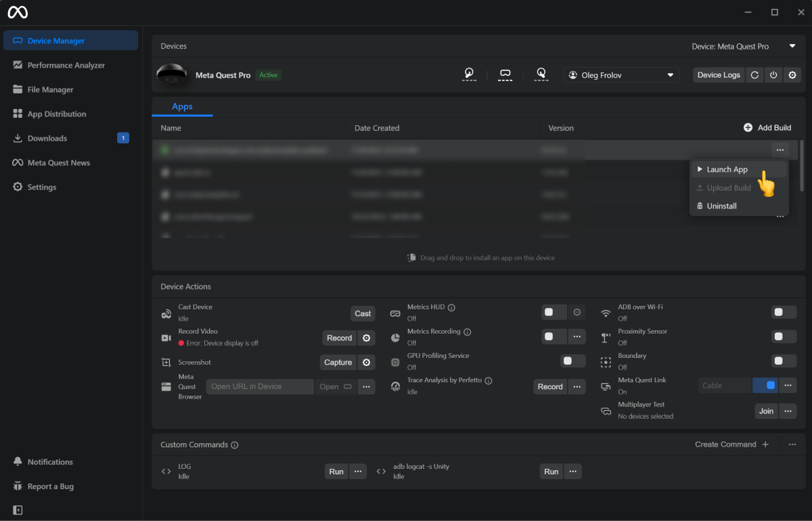Viewport: 812px width, 521px height.
Task: Click the left controller status icon
Action: (469, 74)
